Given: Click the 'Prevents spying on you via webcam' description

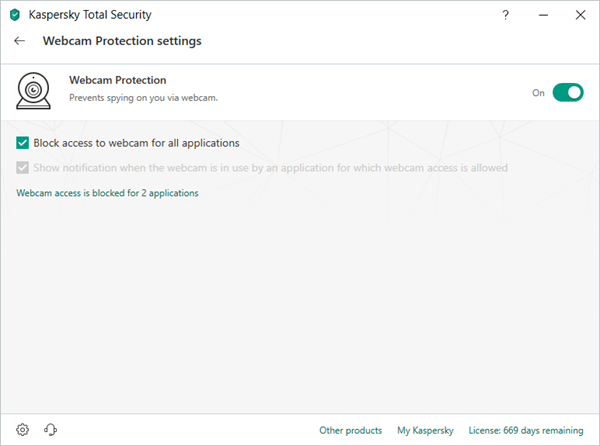Looking at the screenshot, I should (143, 98).
